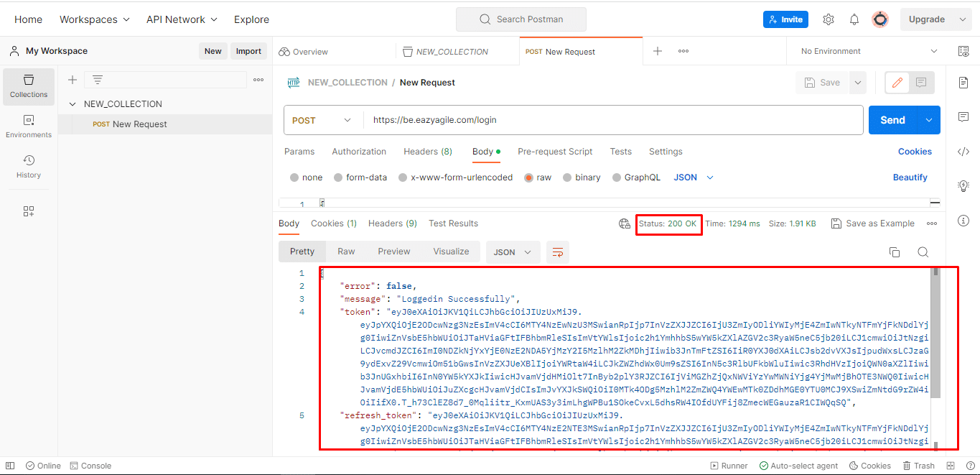Click the Beautify link
Screen dimensions: 980x475
(910, 177)
